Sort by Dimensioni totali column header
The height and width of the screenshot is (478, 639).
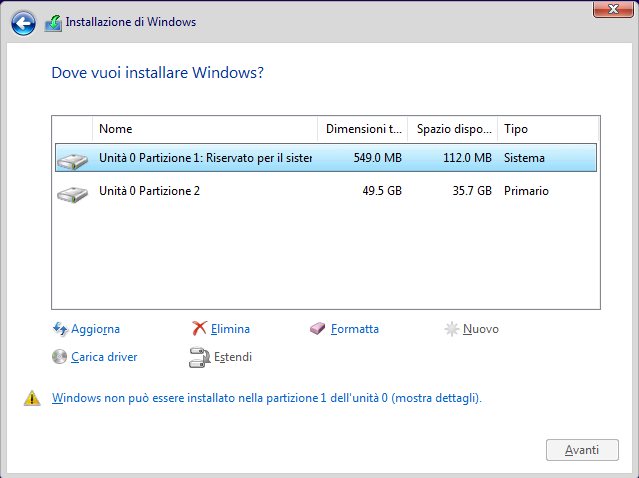click(x=364, y=129)
